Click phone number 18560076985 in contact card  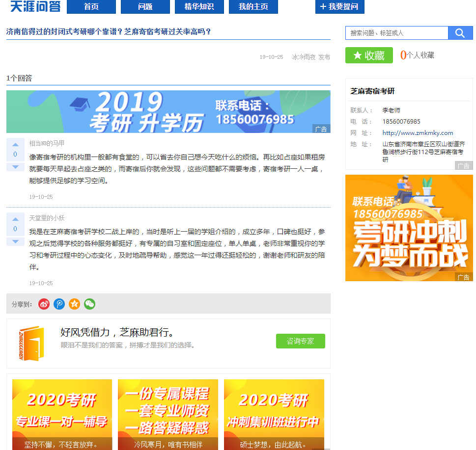point(401,122)
